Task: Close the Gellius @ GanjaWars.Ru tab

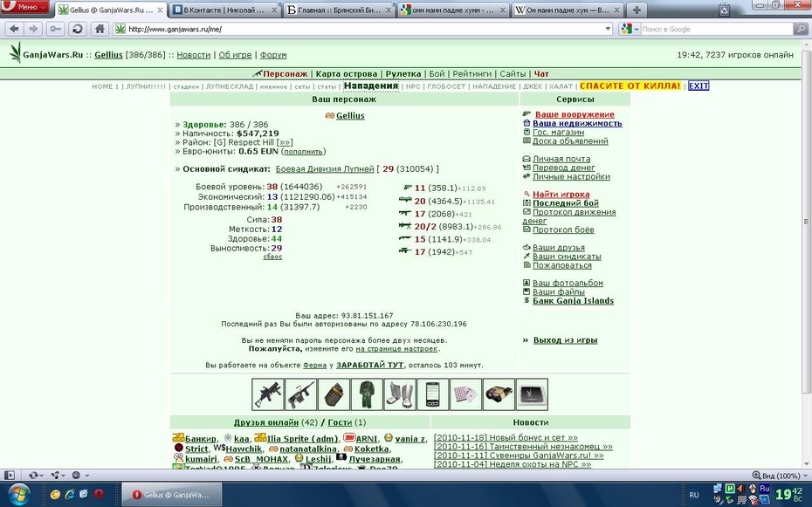Action: [160, 10]
